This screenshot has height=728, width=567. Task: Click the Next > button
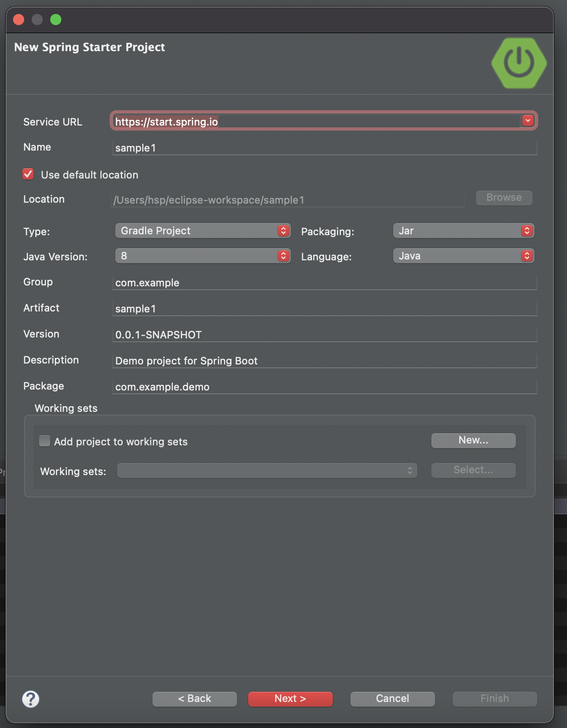pos(290,699)
